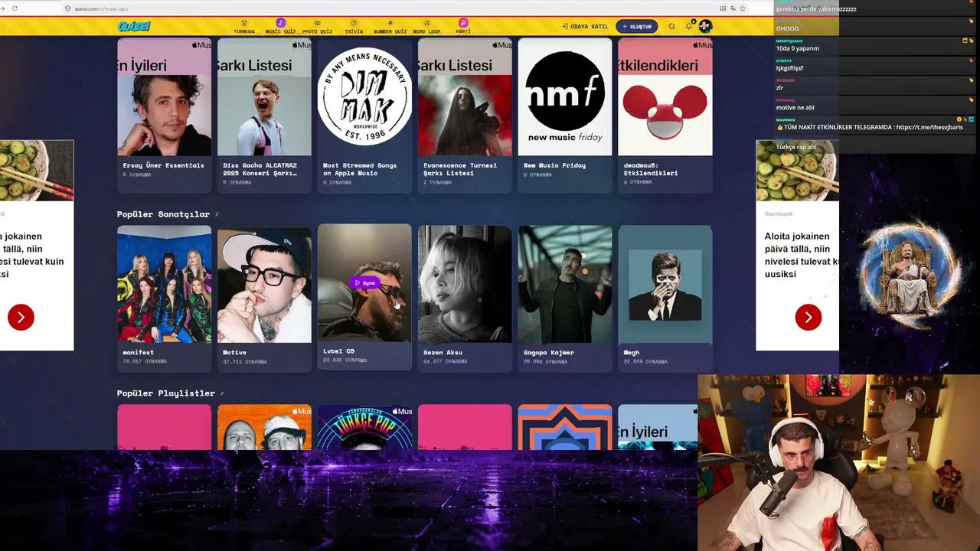Open the Popüler Playlistler section link
Screen dimensions: 980x551
(x=166, y=393)
